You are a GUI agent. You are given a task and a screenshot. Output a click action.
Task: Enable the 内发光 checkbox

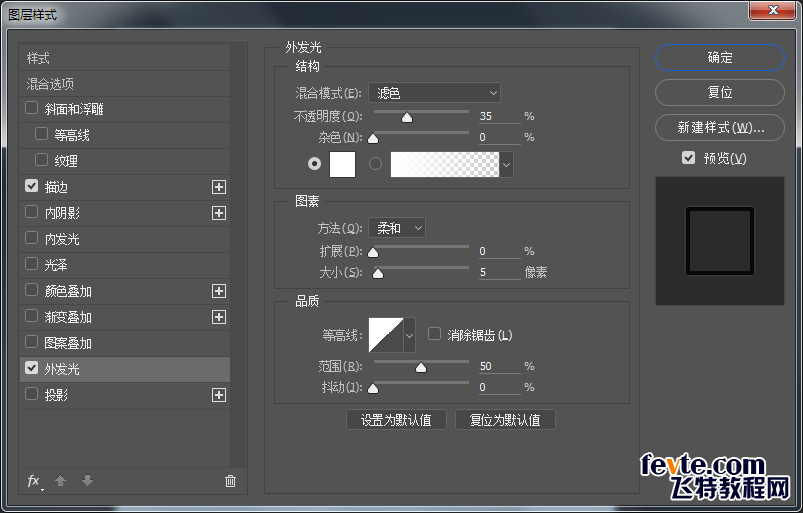(31, 238)
